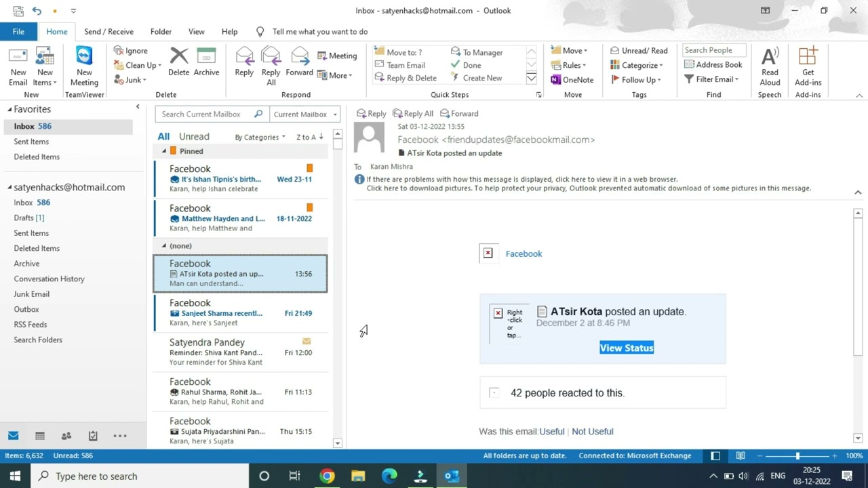Image resolution: width=868 pixels, height=488 pixels.
Task: Open the By Categories arrangement dropdown
Action: (x=260, y=137)
